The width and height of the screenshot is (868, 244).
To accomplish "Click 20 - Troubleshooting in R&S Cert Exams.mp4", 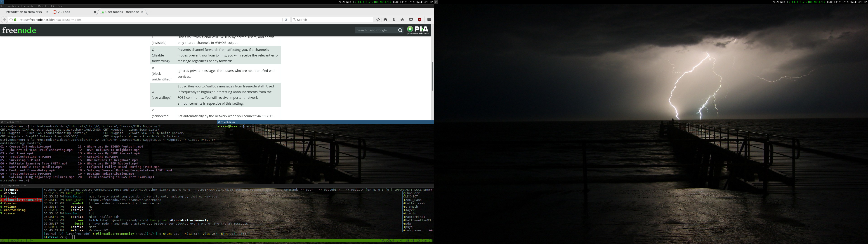I will tap(116, 177).
